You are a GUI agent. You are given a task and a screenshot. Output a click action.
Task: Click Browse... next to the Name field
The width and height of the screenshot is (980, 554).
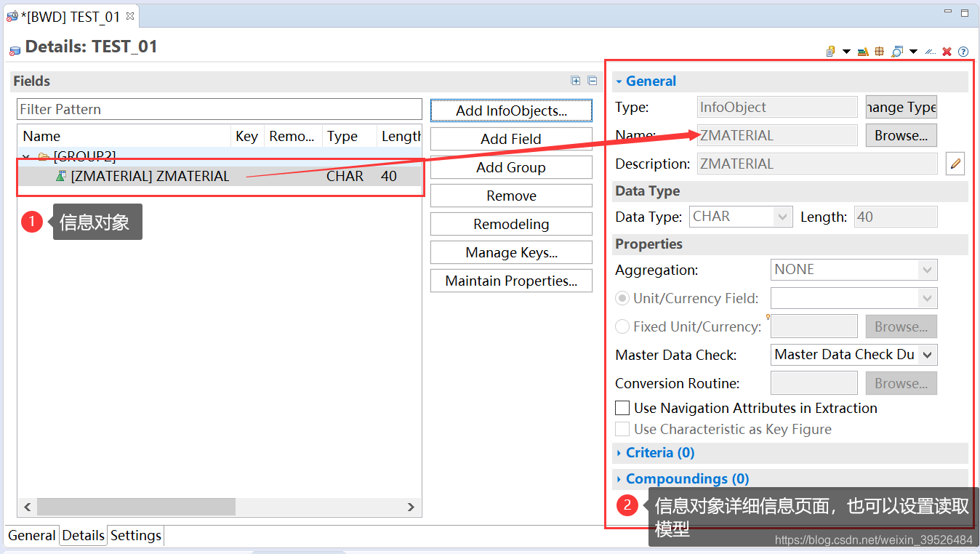click(x=901, y=135)
